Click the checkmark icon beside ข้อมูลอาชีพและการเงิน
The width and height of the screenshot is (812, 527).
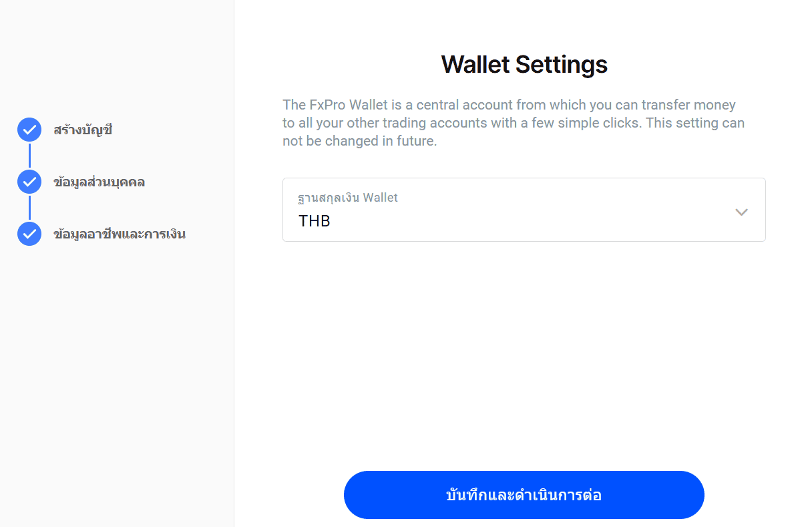pyautogui.click(x=29, y=234)
